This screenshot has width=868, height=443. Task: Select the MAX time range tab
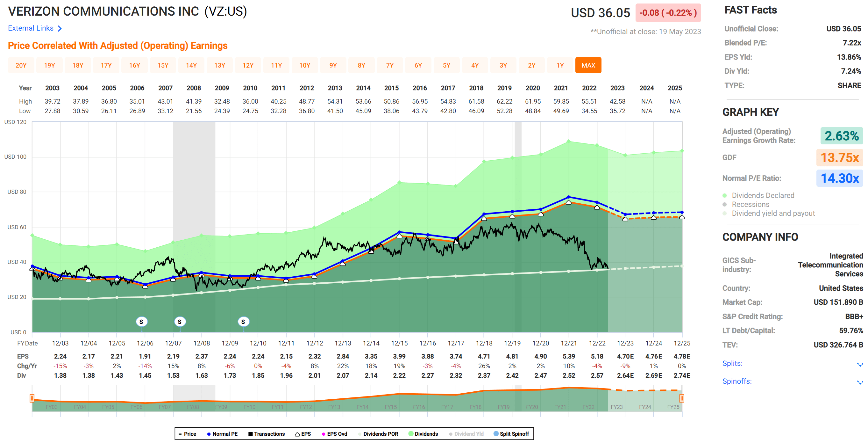coord(588,65)
